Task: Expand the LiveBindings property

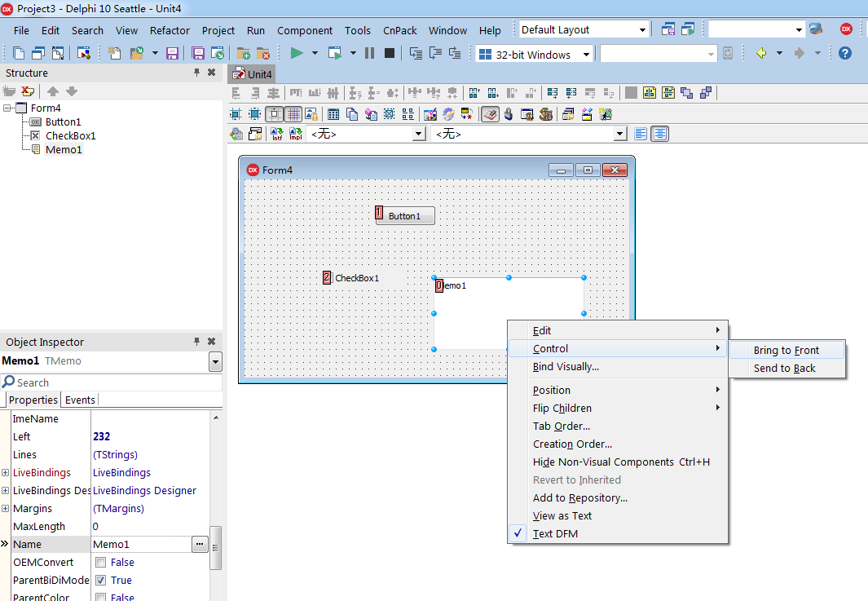Action: [x=5, y=472]
